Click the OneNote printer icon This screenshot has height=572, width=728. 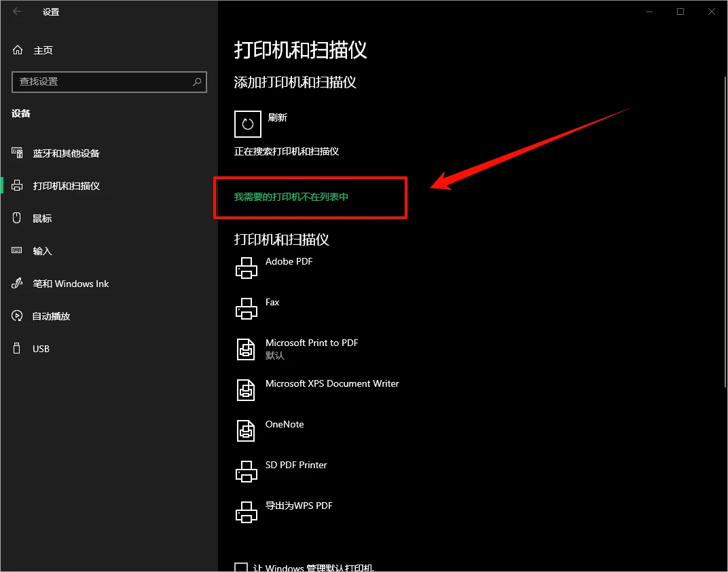(x=246, y=431)
